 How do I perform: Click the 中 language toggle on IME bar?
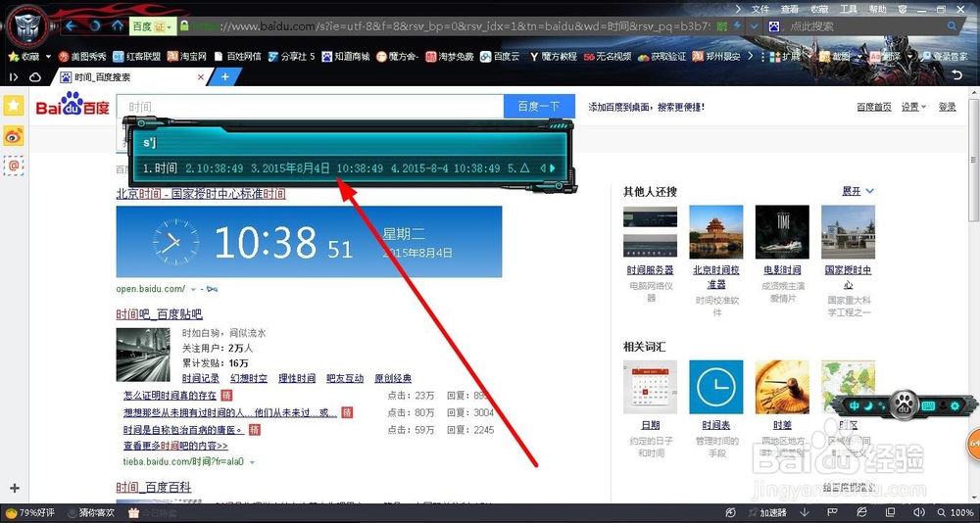pos(854,405)
